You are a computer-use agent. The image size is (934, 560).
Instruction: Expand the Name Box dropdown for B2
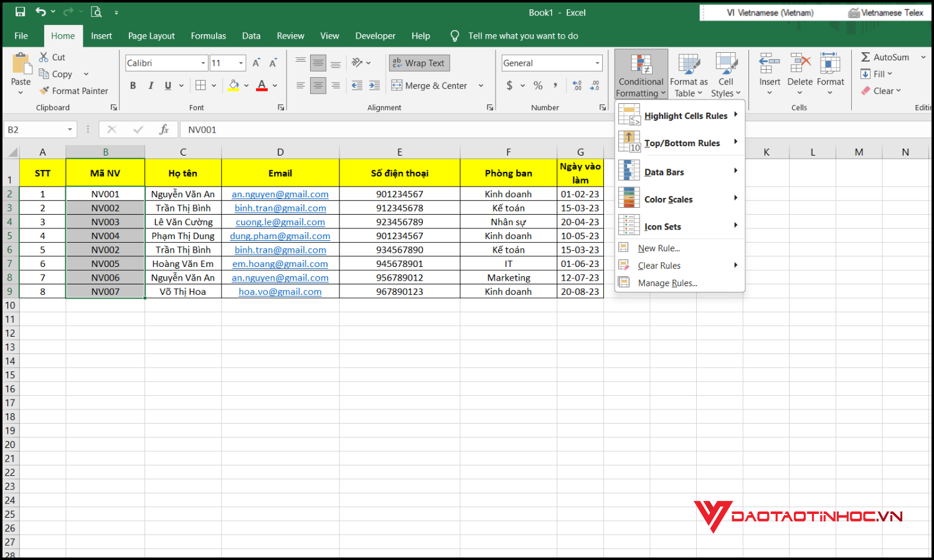point(70,129)
